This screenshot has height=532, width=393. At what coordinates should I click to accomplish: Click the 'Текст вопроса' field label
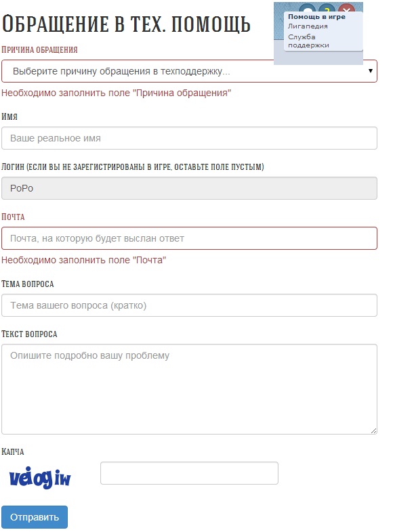pyautogui.click(x=29, y=334)
